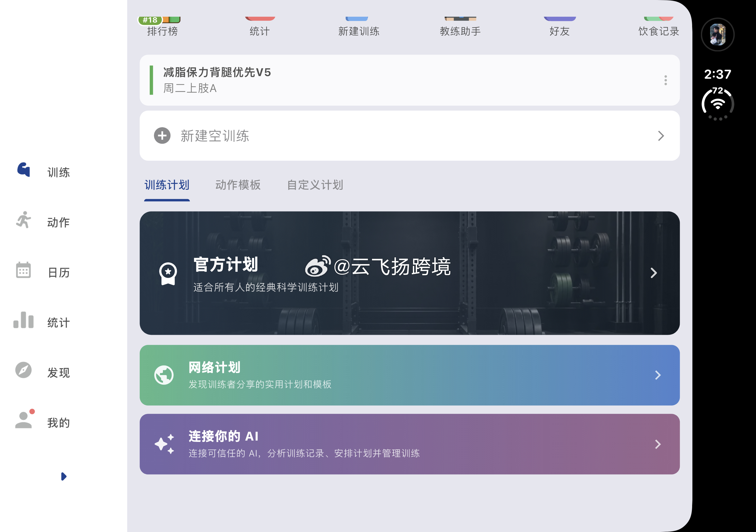Image resolution: width=756 pixels, height=532 pixels.
Task: Click the 连接你的 AI title
Action: 224,437
